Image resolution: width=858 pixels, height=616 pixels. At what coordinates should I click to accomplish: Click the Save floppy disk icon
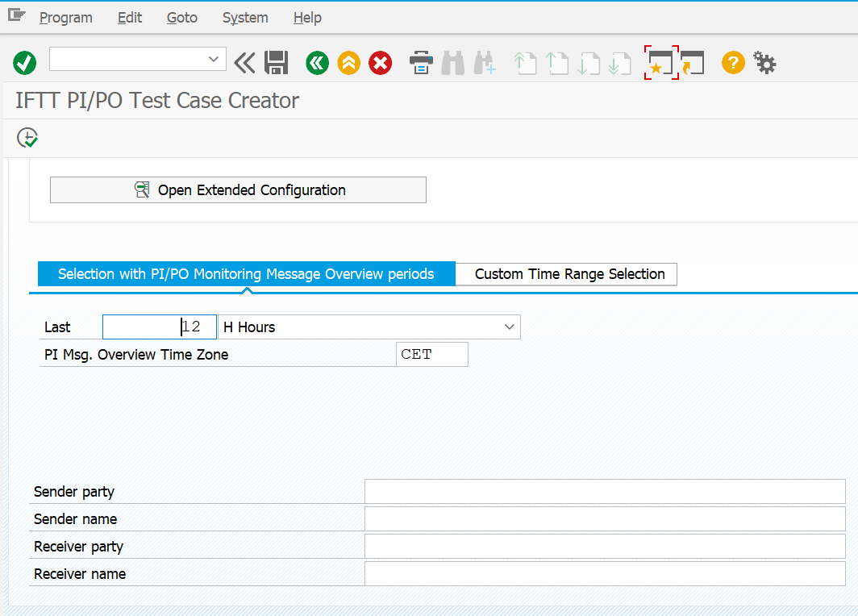tap(277, 62)
